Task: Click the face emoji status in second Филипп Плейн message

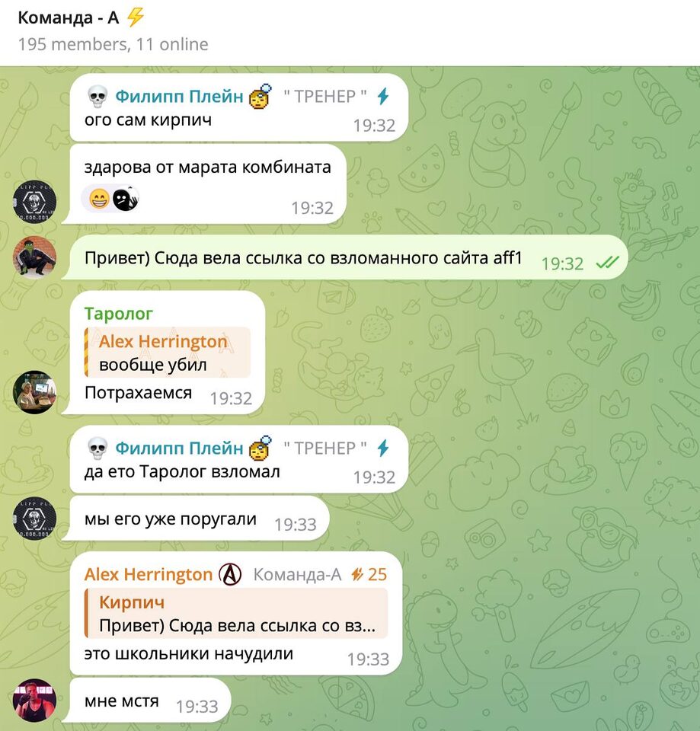Action: [x=261, y=448]
